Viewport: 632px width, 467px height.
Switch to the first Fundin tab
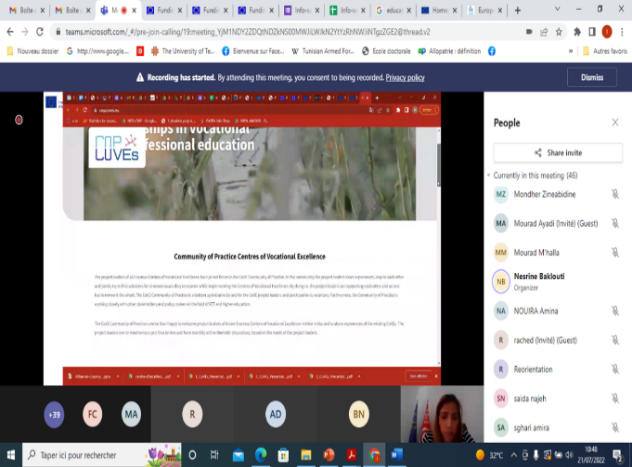point(164,10)
